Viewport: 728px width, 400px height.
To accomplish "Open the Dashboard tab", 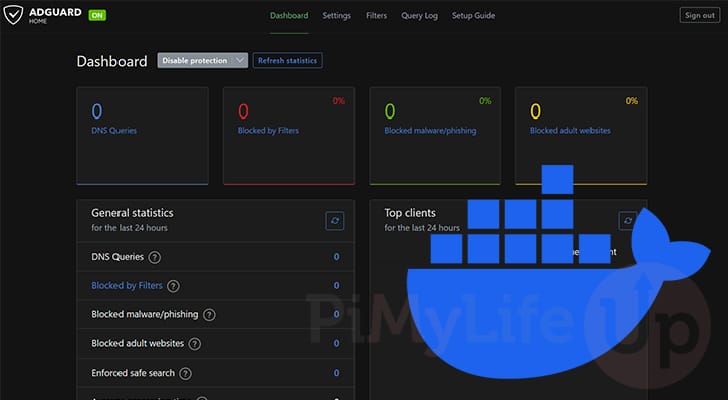I will click(289, 15).
